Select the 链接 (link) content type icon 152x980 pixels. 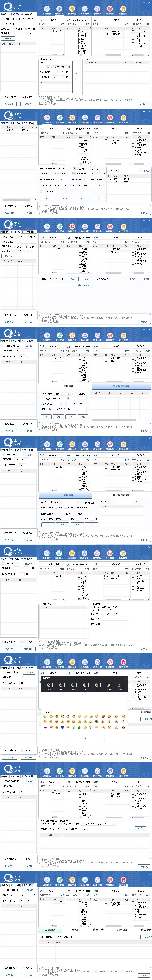pyautogui.click(x=85, y=685)
